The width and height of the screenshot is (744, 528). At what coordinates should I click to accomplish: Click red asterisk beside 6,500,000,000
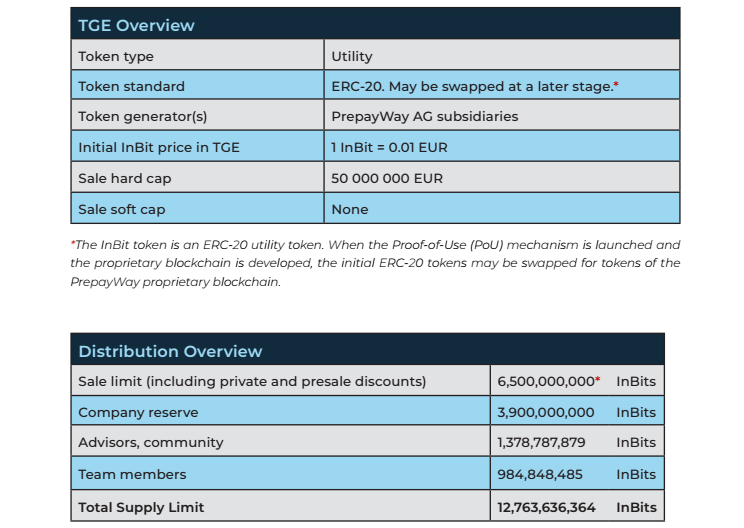point(598,379)
